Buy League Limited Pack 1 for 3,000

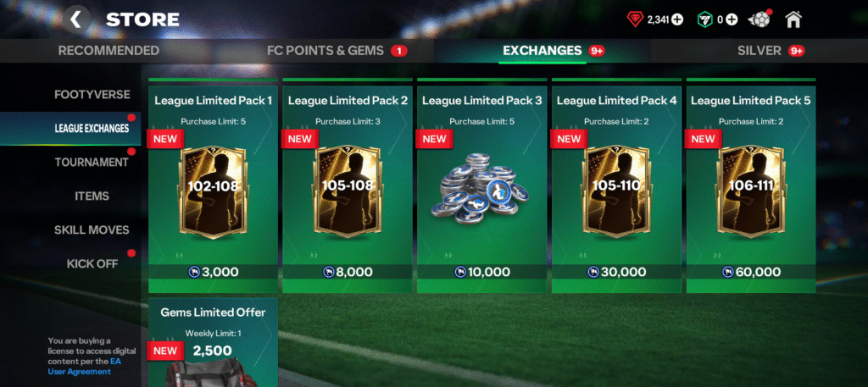click(213, 272)
